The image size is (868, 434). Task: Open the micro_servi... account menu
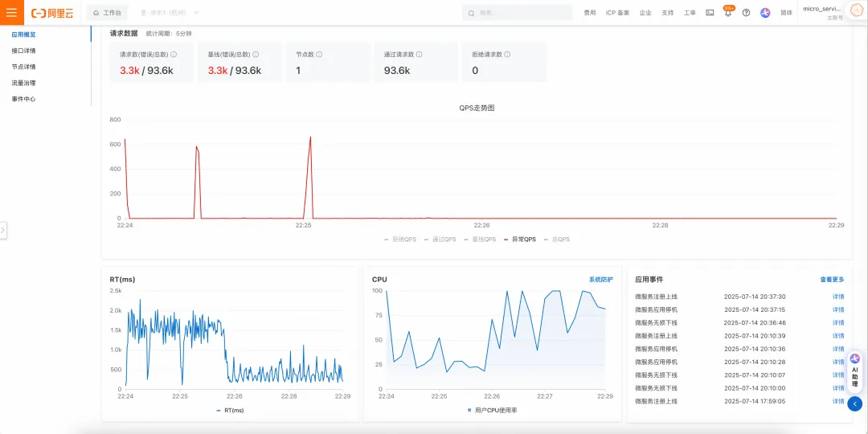point(823,13)
